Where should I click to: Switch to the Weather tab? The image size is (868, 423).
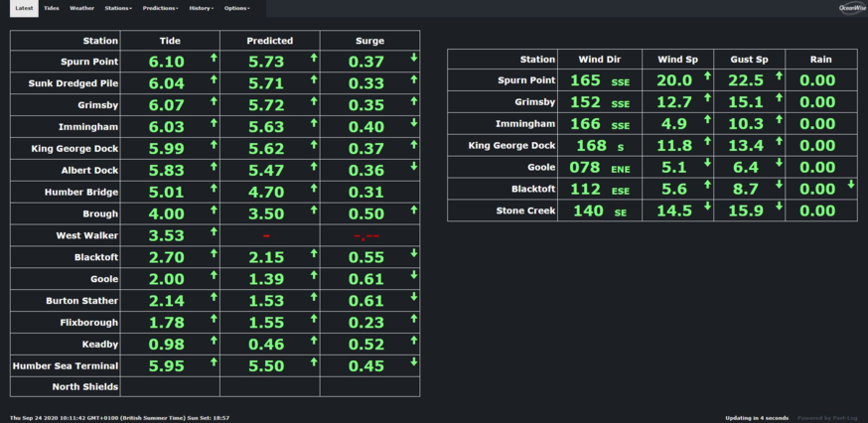[81, 8]
